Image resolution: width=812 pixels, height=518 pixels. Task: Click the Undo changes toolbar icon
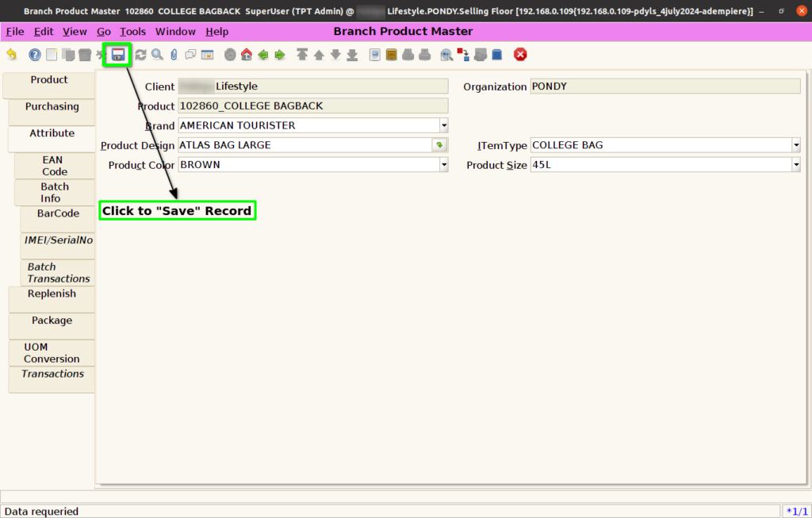point(11,55)
